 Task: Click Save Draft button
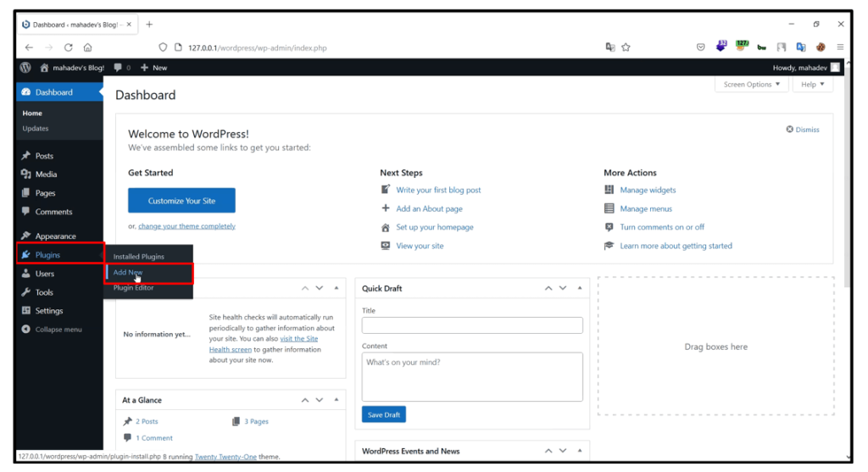click(384, 414)
